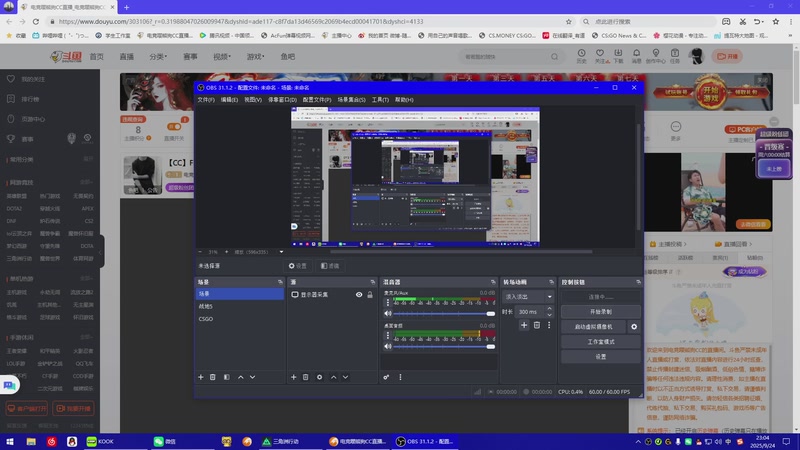Viewport: 800px width, 450px height.
Task: Toggle lock for 显示器采集 source
Action: 370,294
